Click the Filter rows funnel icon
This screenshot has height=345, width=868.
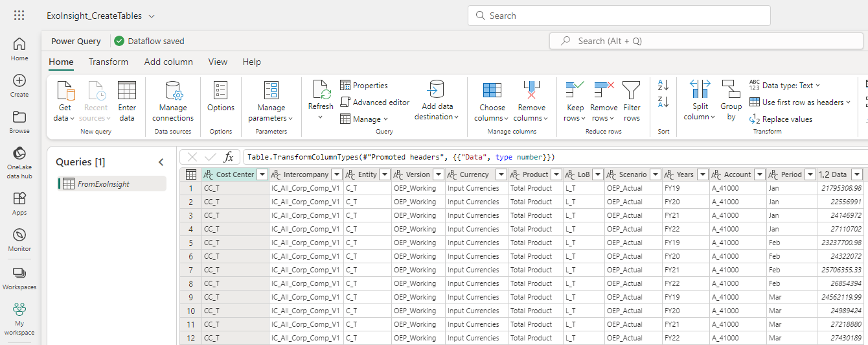[x=632, y=91]
